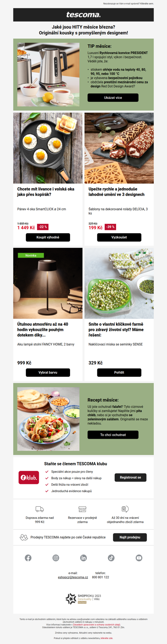
Task: Click the store reservation icon
Action: 83,509
